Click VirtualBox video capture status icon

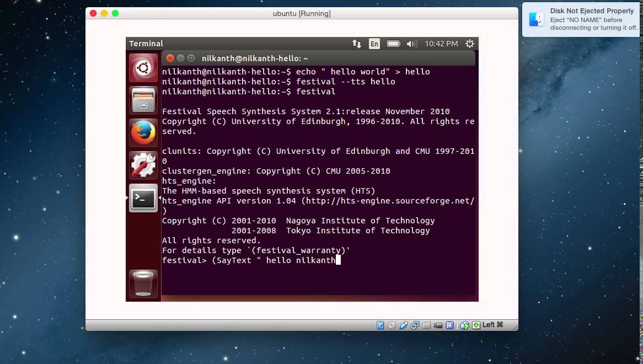tap(438, 325)
